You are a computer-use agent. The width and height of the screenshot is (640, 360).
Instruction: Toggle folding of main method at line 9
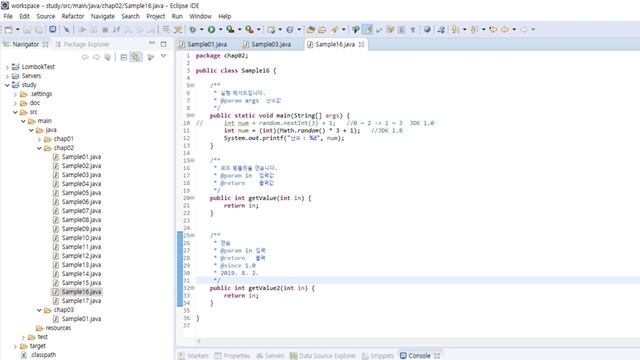click(192, 116)
